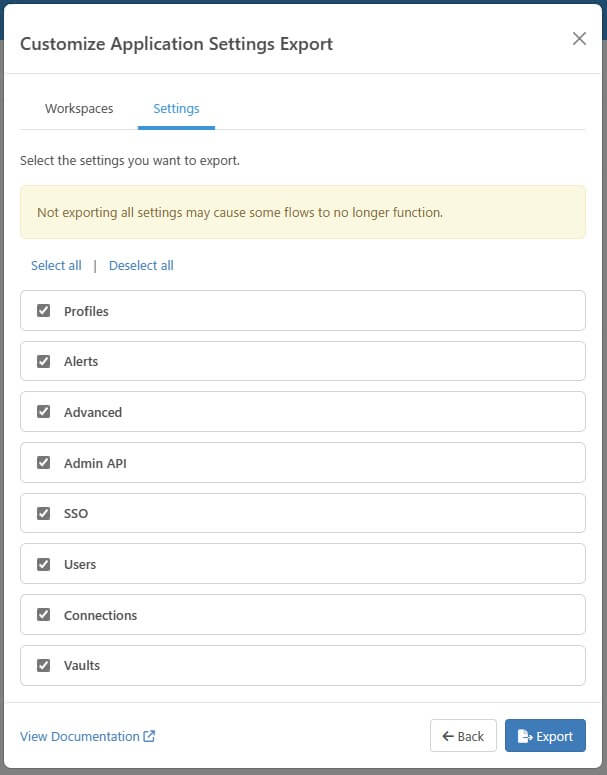Click the Deselect all link
Image resolution: width=607 pixels, height=775 pixels.
141,265
